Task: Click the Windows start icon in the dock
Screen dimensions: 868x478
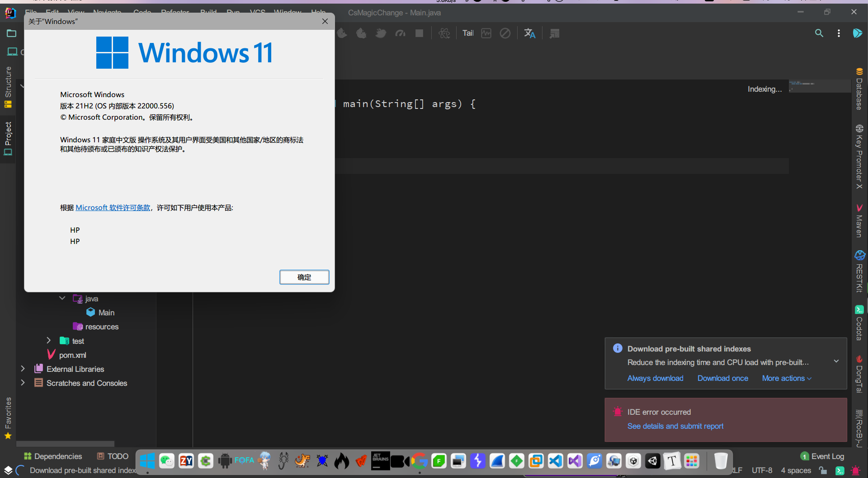Action: pos(147,461)
